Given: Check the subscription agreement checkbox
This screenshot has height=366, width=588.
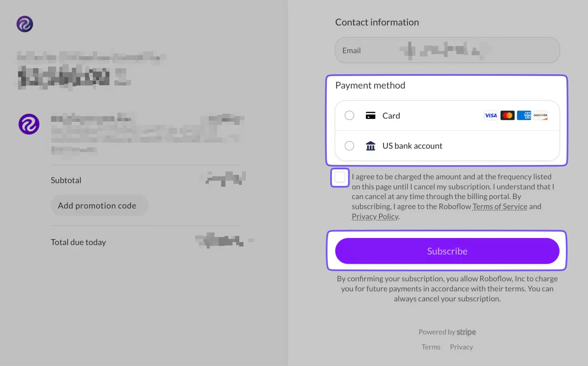Looking at the screenshot, I should [x=340, y=177].
